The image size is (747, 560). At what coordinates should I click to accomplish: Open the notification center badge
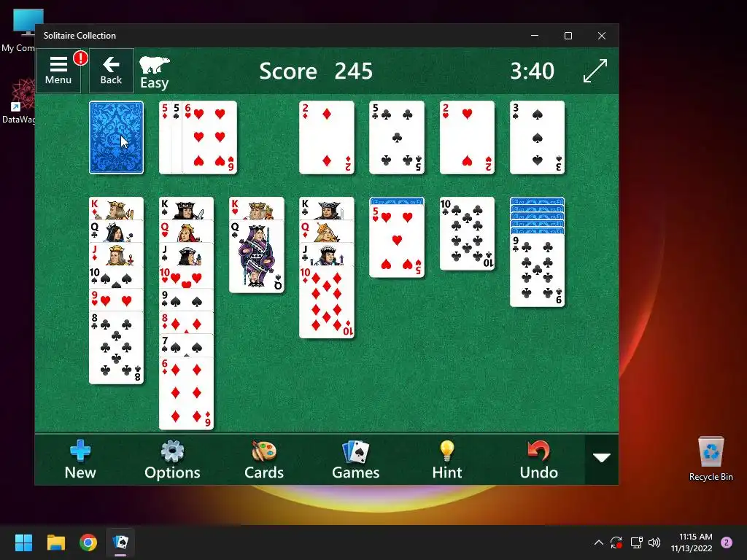[727, 542]
